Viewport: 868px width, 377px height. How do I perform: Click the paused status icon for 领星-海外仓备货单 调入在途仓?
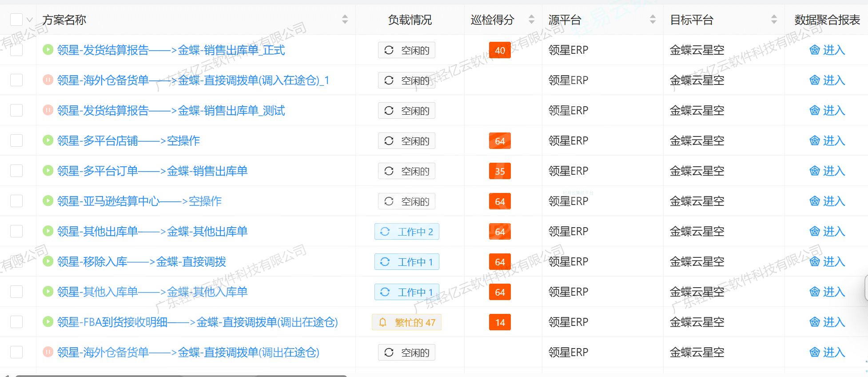point(48,80)
